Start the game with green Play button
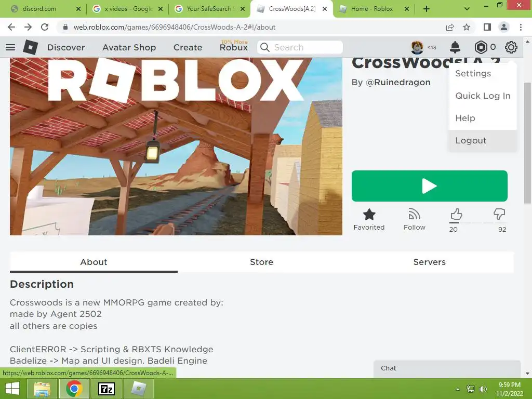532x399 pixels. click(430, 186)
